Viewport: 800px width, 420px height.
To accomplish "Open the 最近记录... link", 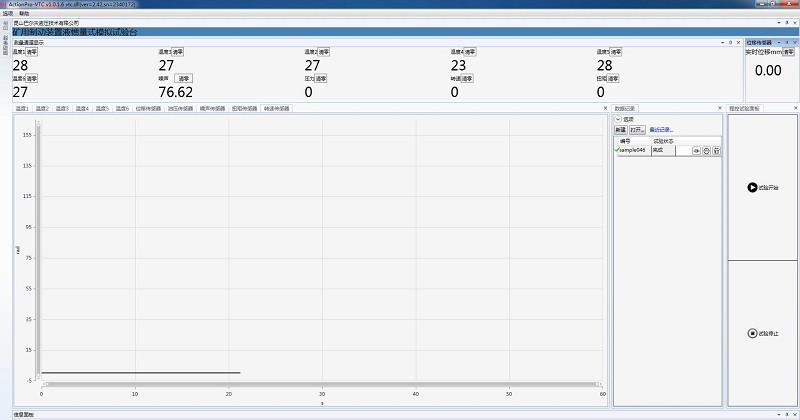I will coord(661,130).
